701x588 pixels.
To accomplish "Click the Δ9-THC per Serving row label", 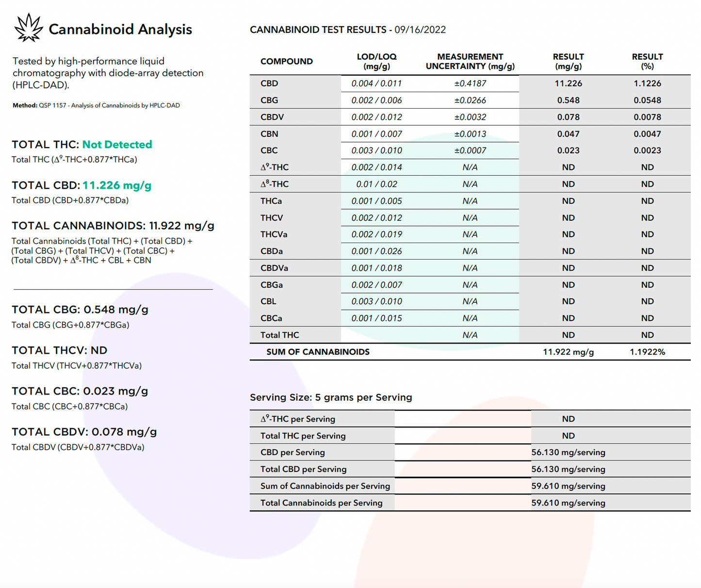I will pyautogui.click(x=298, y=419).
